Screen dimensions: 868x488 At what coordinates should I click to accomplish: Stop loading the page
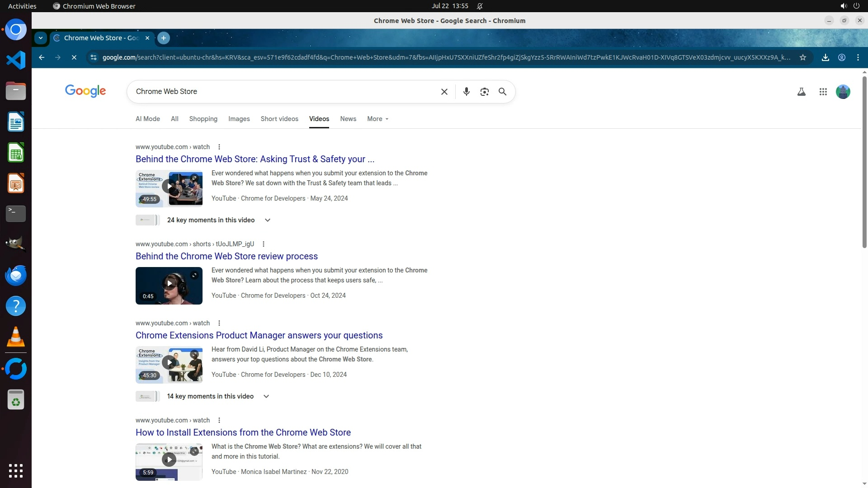coord(74,57)
